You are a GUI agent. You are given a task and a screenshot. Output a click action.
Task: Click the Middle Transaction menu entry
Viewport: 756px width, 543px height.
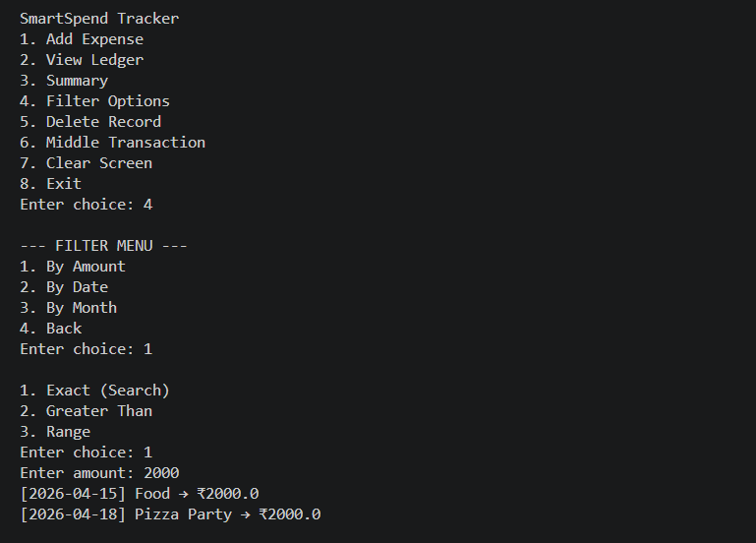point(112,143)
